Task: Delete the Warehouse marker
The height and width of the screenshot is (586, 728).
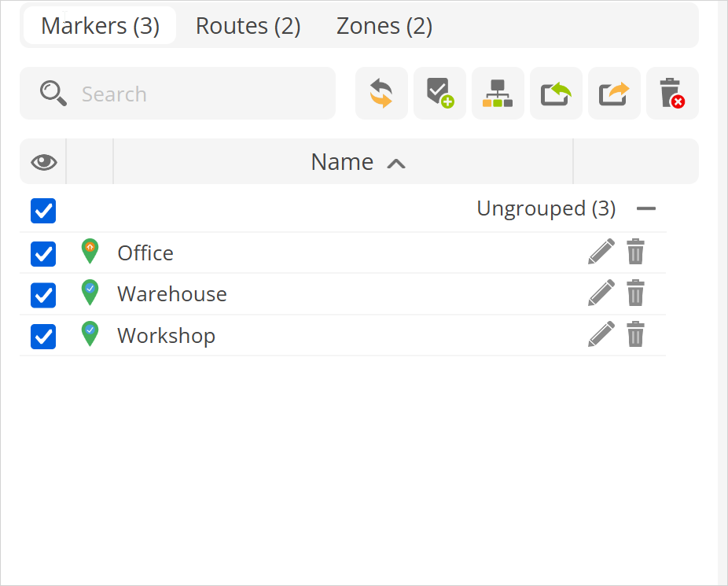Action: (x=635, y=293)
